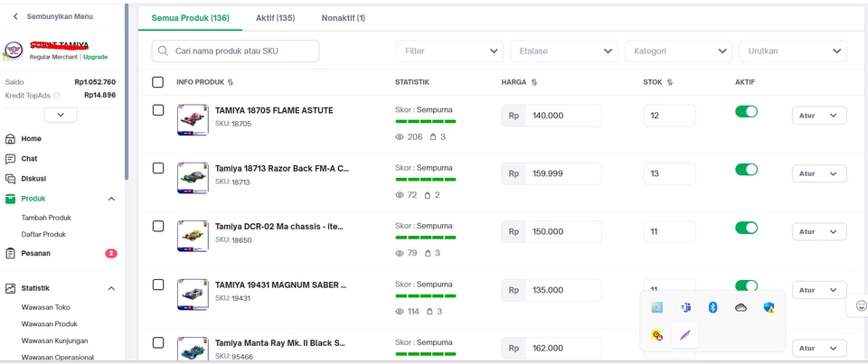Switch to the Aktif (135) tab
Image resolution: width=868 pixels, height=364 pixels.
click(x=275, y=18)
